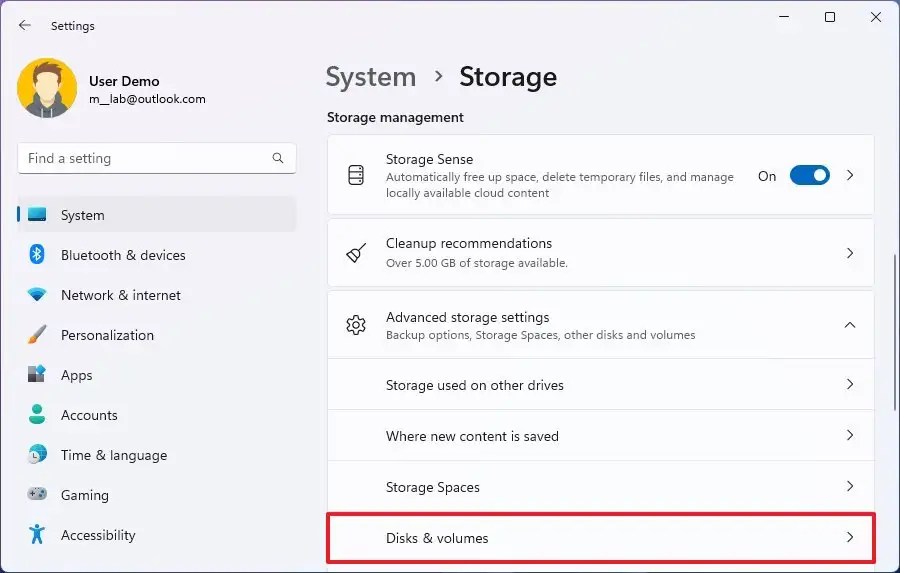Viewport: 900px width, 573px height.
Task: Click the back arrow in Settings header
Action: pos(25,26)
